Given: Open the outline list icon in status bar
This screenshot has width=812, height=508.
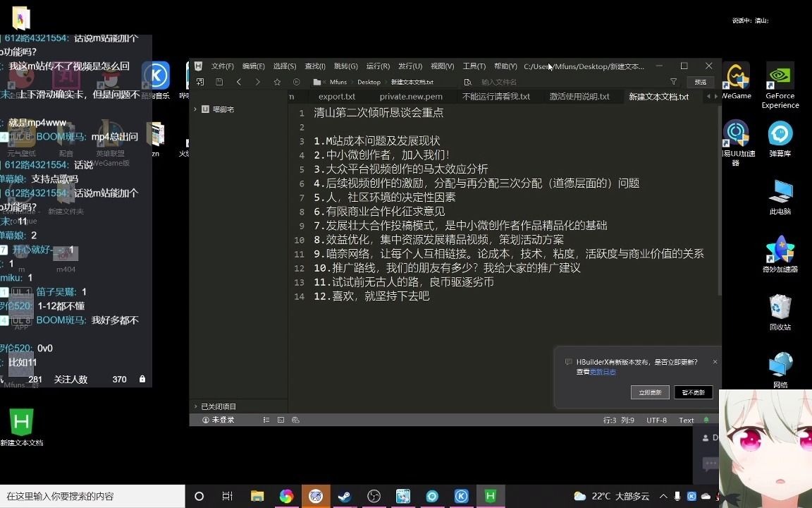Looking at the screenshot, I should tap(266, 420).
